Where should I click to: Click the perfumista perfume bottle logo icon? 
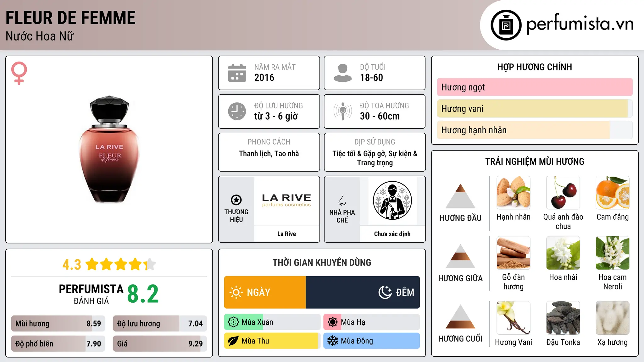click(506, 25)
